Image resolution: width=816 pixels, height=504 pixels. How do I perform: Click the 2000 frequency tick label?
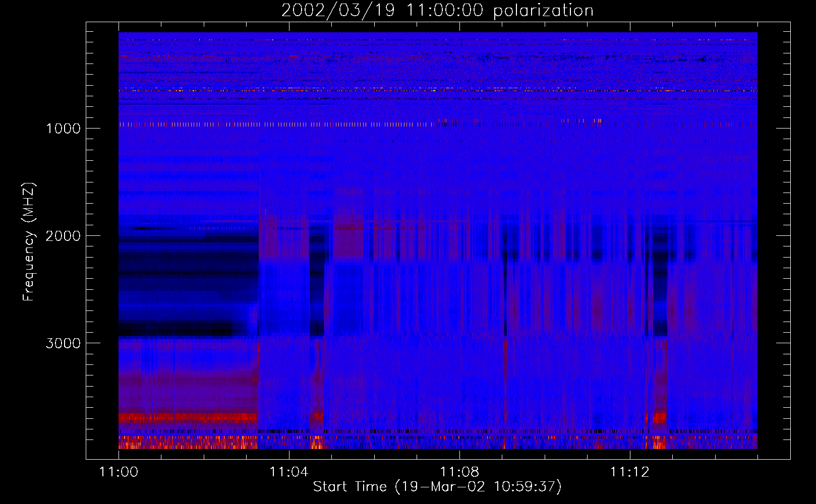63,236
